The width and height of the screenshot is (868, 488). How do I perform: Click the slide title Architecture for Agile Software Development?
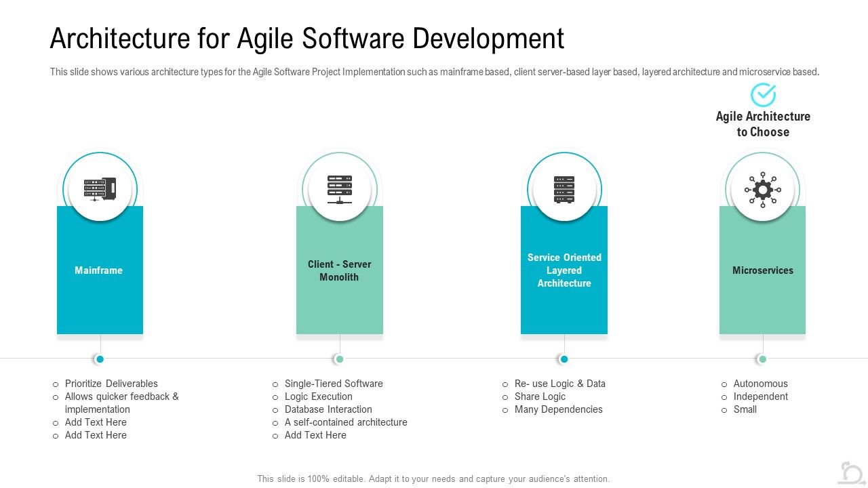(x=307, y=39)
